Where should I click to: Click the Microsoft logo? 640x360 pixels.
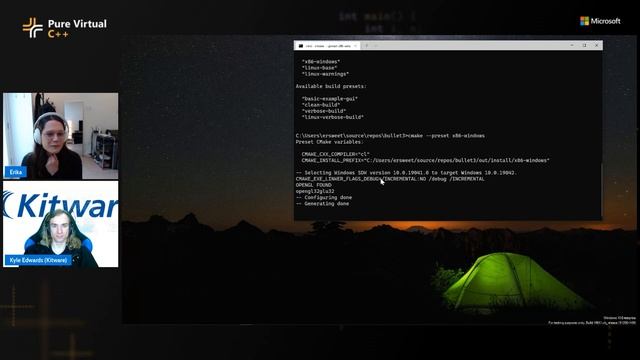point(600,21)
